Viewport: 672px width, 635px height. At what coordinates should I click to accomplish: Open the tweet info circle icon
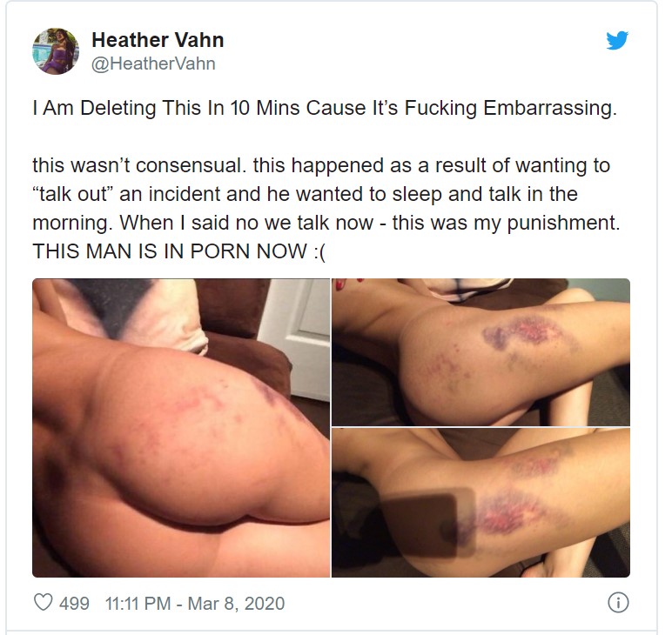click(618, 603)
